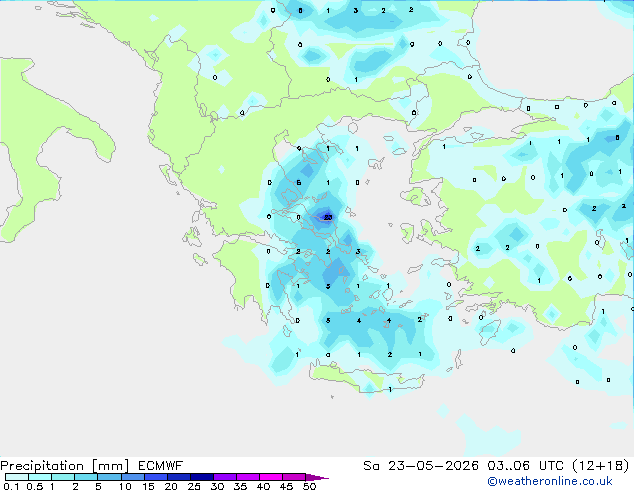Viewport: 634px width, 490px height.
Task: Pick the 1–2 mm legend color box
Action: [x=63, y=477]
